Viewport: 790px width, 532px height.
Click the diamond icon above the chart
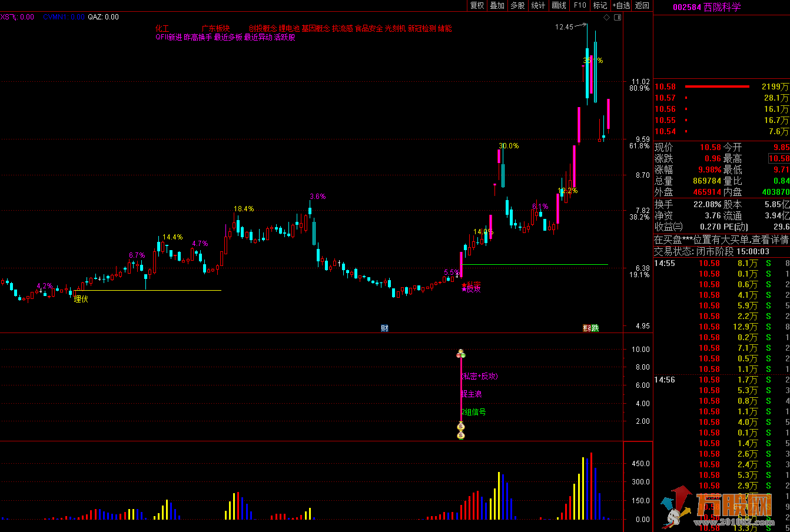pyautogui.click(x=607, y=17)
